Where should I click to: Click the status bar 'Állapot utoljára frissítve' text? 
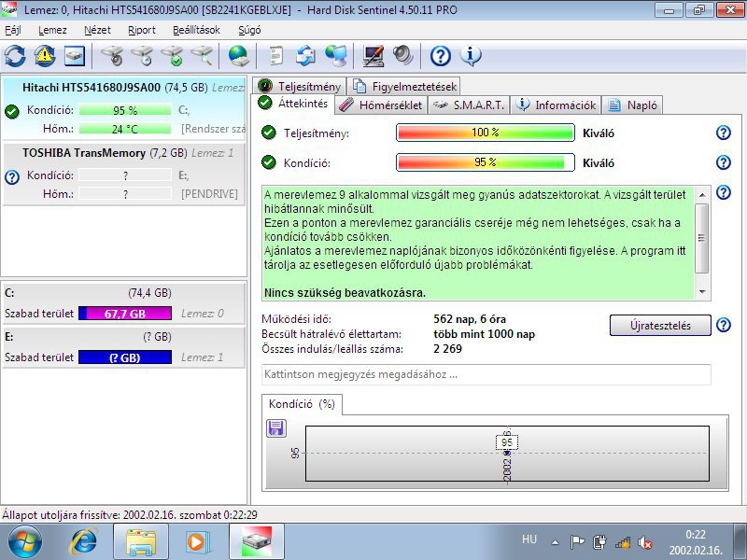click(x=130, y=515)
